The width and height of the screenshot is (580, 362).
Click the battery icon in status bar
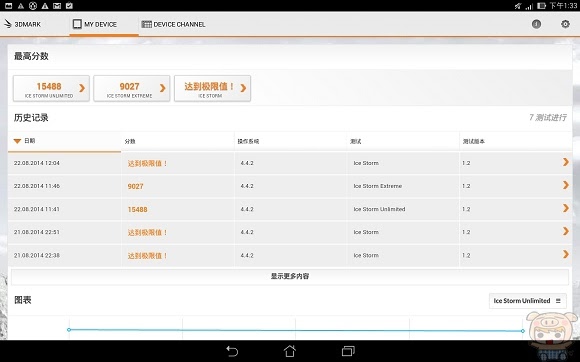pos(542,6)
